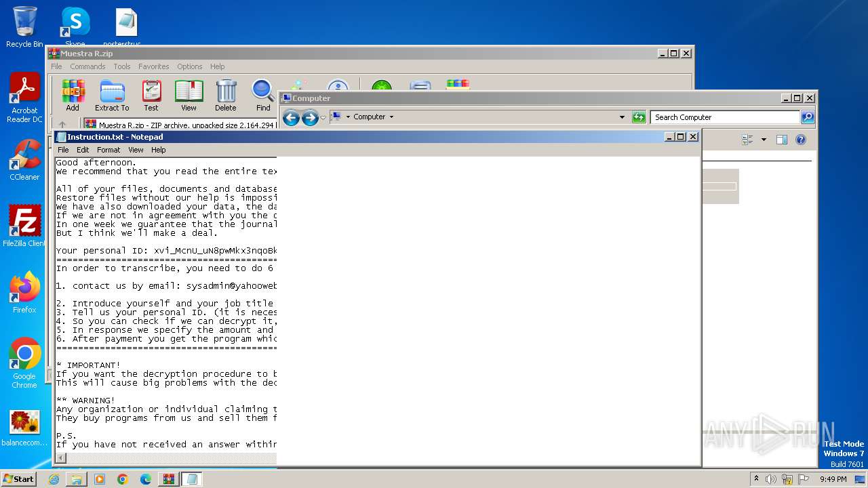The height and width of the screenshot is (488, 868).
Task: Expand the root location dropdown before Computer
Action: (x=348, y=117)
